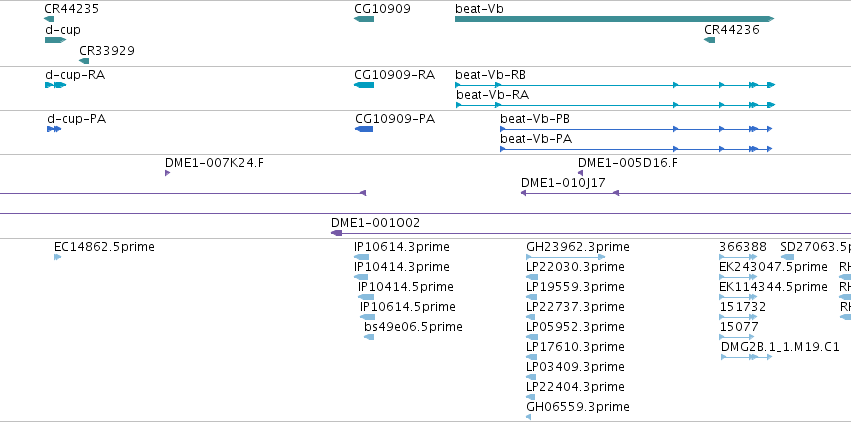Viewport: 851px width, 422px height.
Task: Click the GH23962.3prime EST feature
Action: point(566,257)
